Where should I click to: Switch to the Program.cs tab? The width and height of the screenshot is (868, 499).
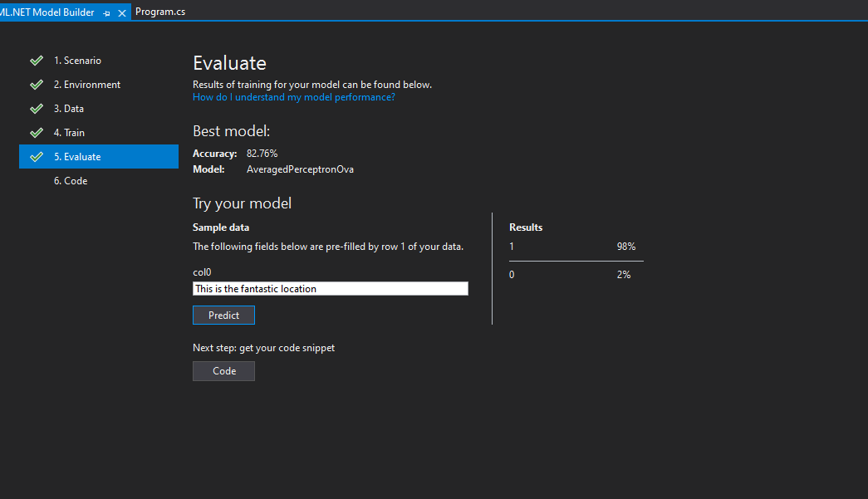(x=160, y=12)
